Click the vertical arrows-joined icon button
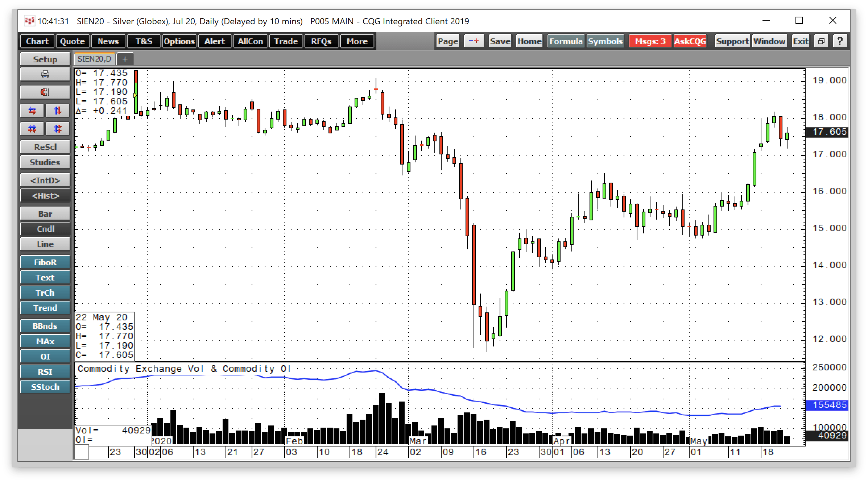The height and width of the screenshot is (482, 868). (57, 128)
